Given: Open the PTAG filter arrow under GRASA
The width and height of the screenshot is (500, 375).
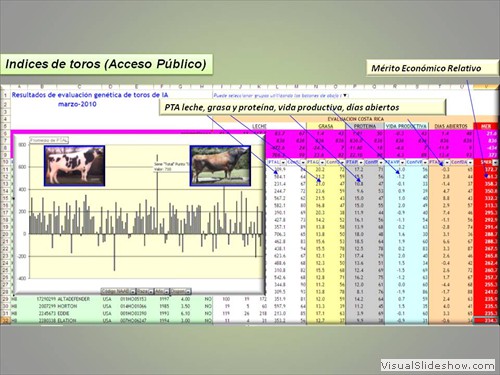Looking at the screenshot, I should tap(322, 162).
